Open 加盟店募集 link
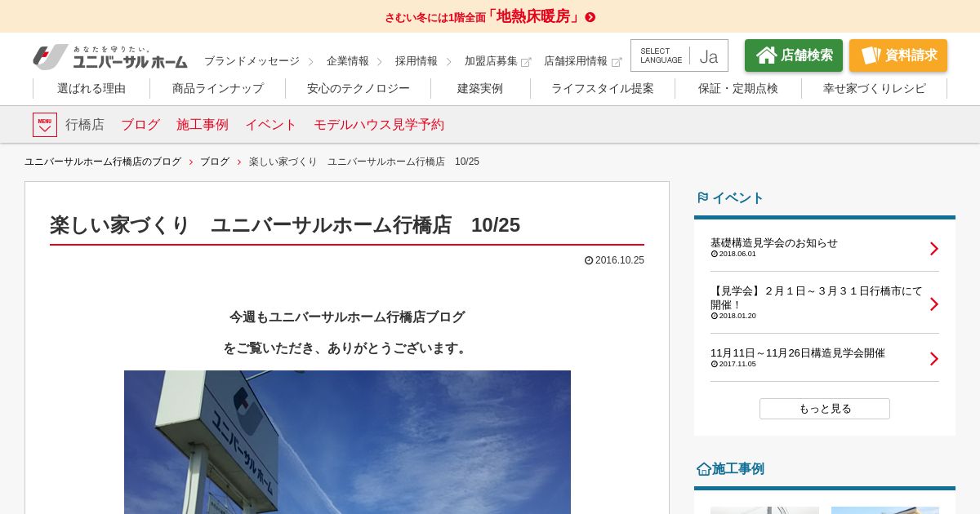This screenshot has width=980, height=514. click(x=491, y=61)
